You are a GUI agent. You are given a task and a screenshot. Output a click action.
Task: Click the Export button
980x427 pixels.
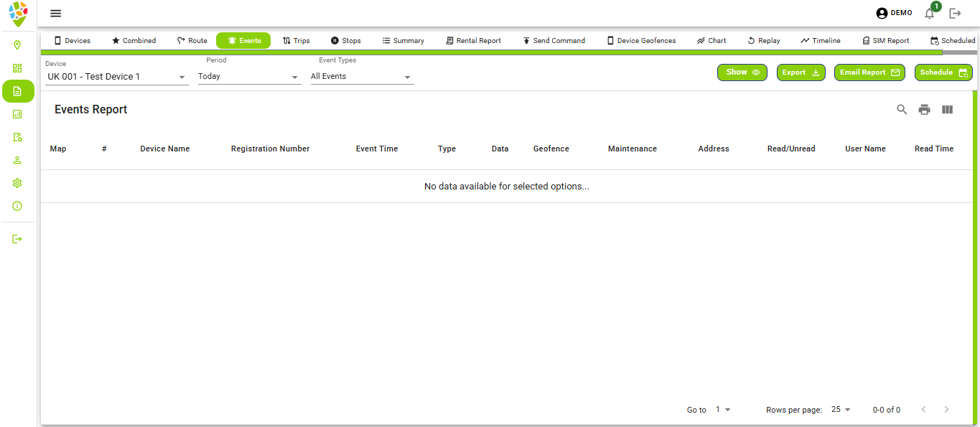click(x=801, y=72)
